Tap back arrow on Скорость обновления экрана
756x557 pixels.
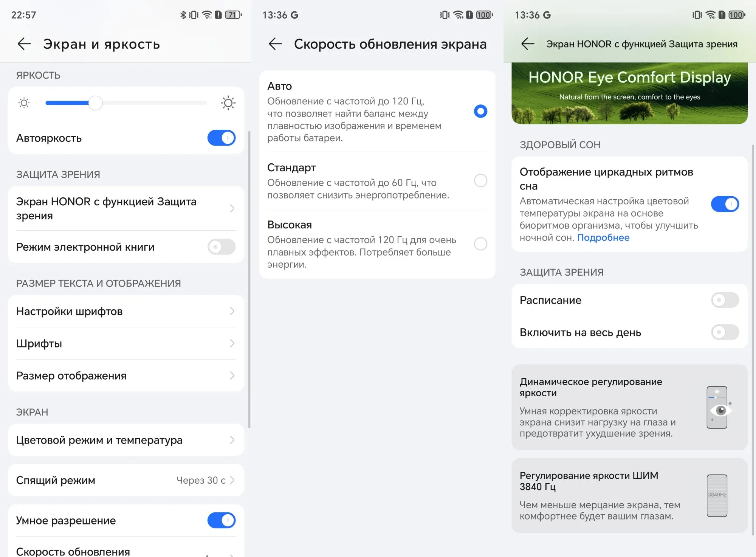(275, 44)
